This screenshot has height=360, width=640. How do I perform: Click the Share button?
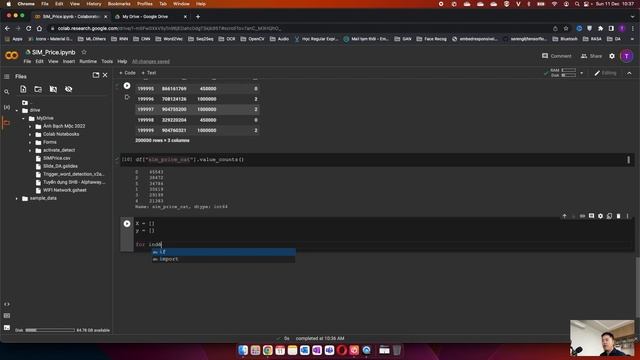coord(591,56)
